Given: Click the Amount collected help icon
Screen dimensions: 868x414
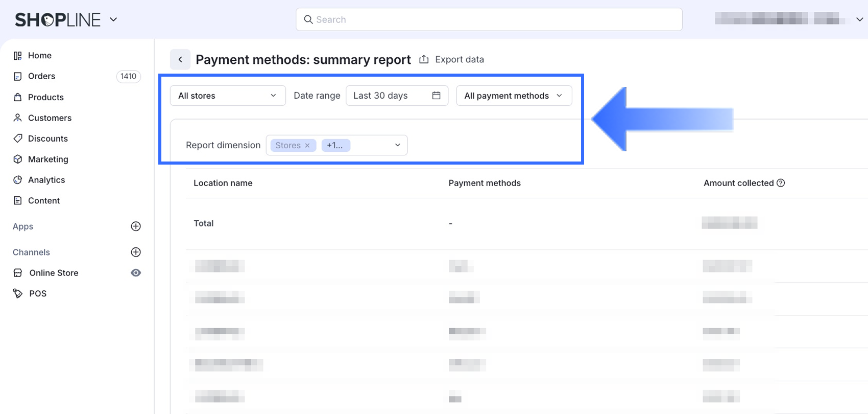Looking at the screenshot, I should [x=781, y=183].
